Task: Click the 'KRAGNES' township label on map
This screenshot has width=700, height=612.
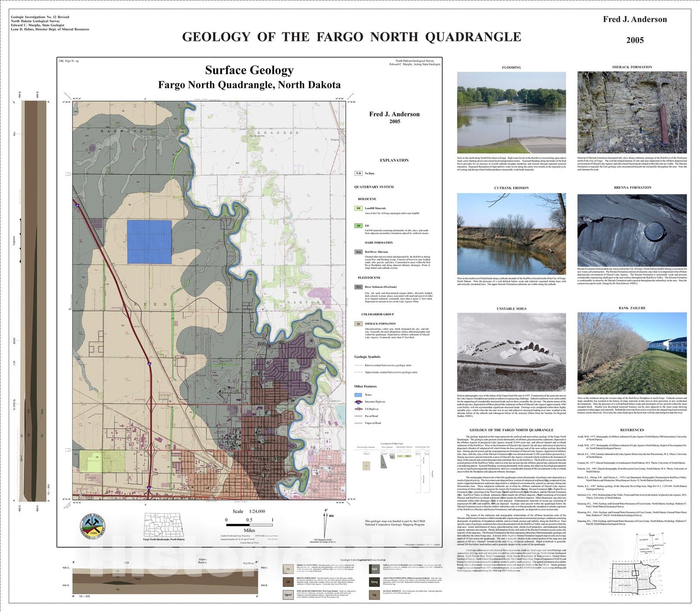Action: click(278, 133)
